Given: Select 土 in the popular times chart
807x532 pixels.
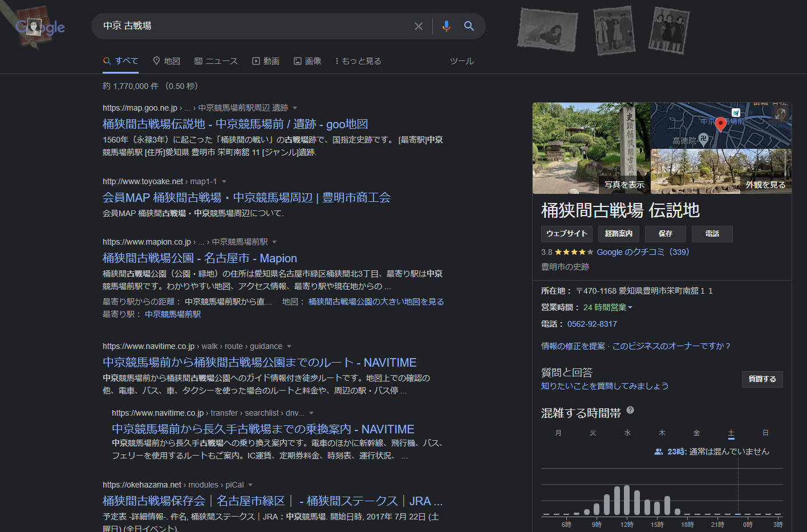Looking at the screenshot, I should (731, 433).
